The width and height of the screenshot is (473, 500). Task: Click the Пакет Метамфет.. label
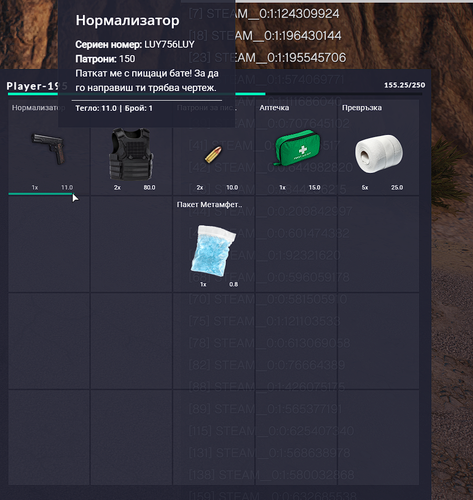[209, 205]
